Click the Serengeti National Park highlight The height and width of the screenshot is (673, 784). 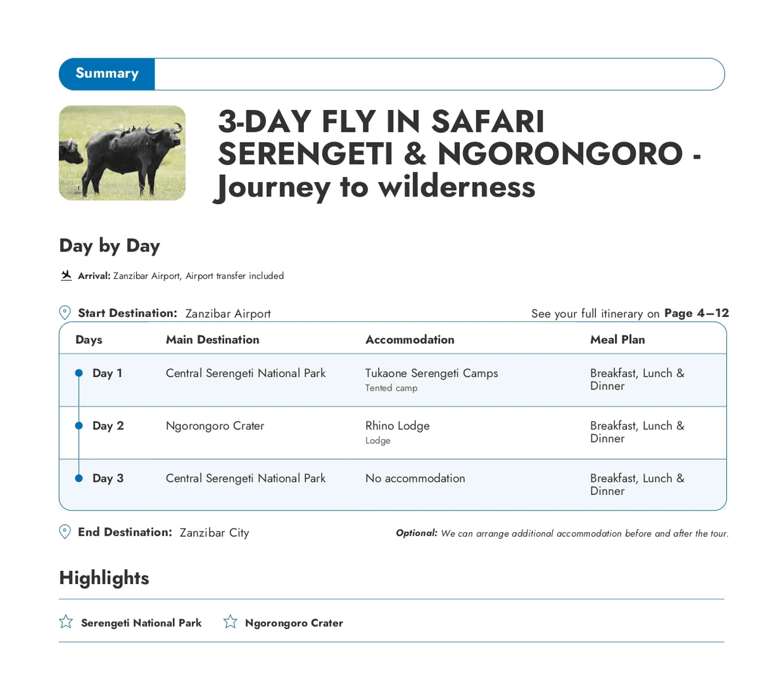pyautogui.click(x=141, y=623)
